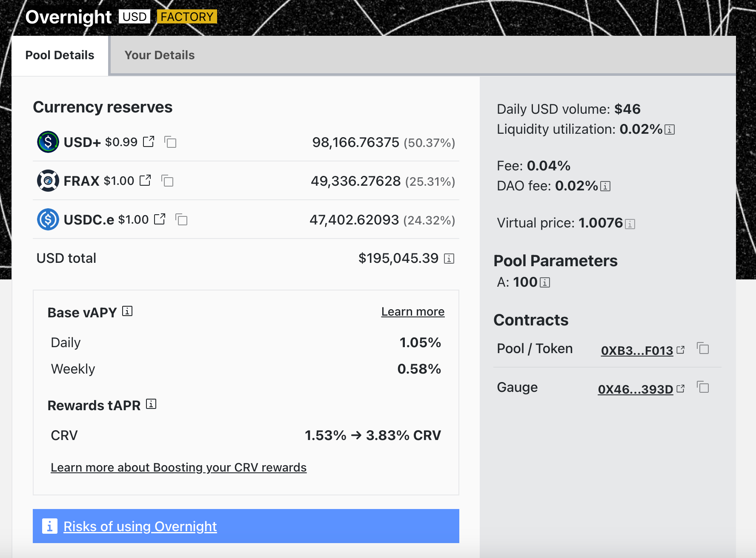This screenshot has height=558, width=756.
Task: Copy the Gauge contract address
Action: pos(703,387)
